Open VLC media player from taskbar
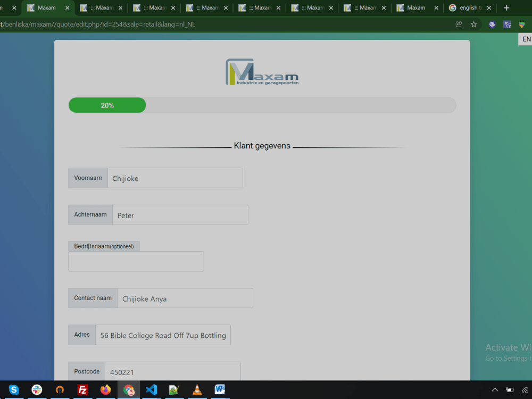 pyautogui.click(x=197, y=389)
